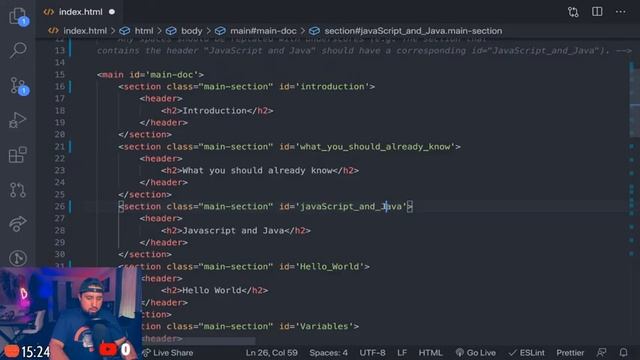Click index.html in the breadcrumb
This screenshot has width=640, height=360.
(85, 31)
